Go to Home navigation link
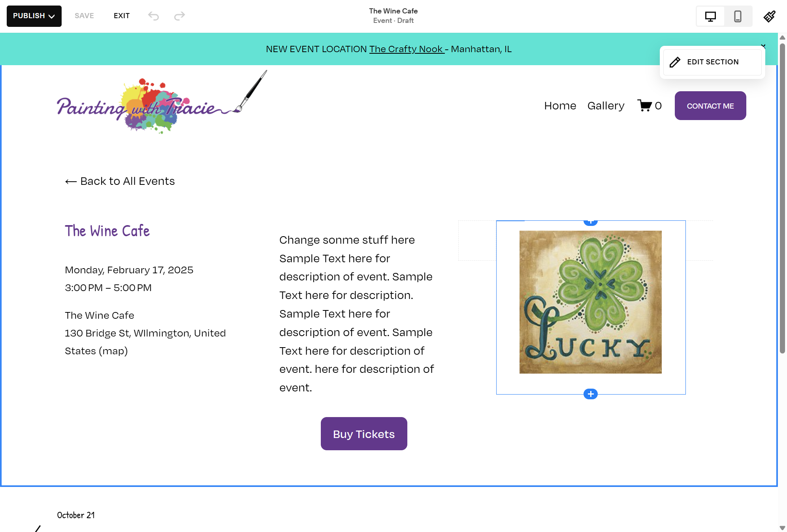 [560, 106]
